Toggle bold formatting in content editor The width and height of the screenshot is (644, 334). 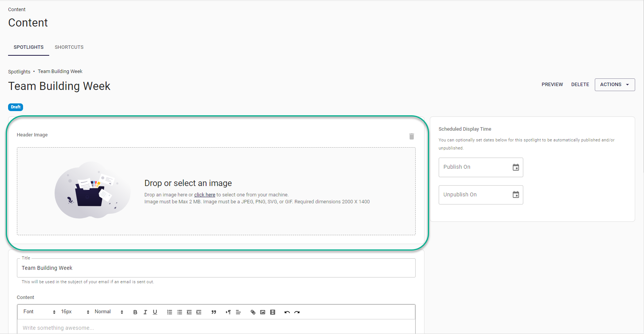tap(135, 312)
